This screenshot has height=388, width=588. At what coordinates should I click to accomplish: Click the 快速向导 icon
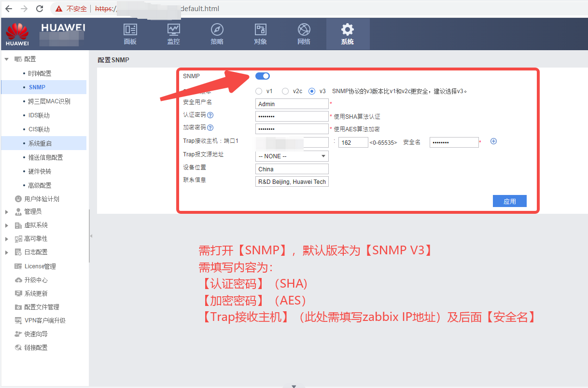click(18, 334)
